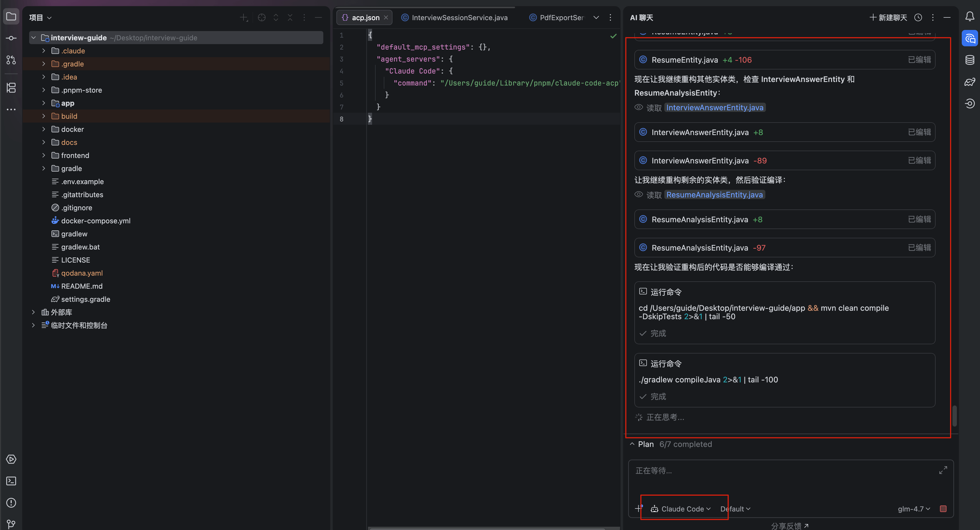
Task: Switch to InterviewSessionService.java tab
Action: (459, 17)
